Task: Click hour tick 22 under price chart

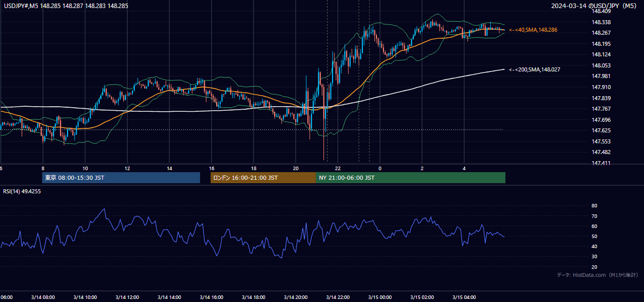Action: click(x=338, y=168)
